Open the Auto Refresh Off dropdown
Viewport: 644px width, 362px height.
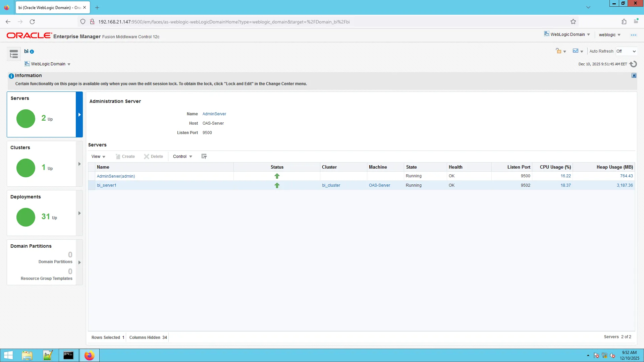pyautogui.click(x=626, y=51)
